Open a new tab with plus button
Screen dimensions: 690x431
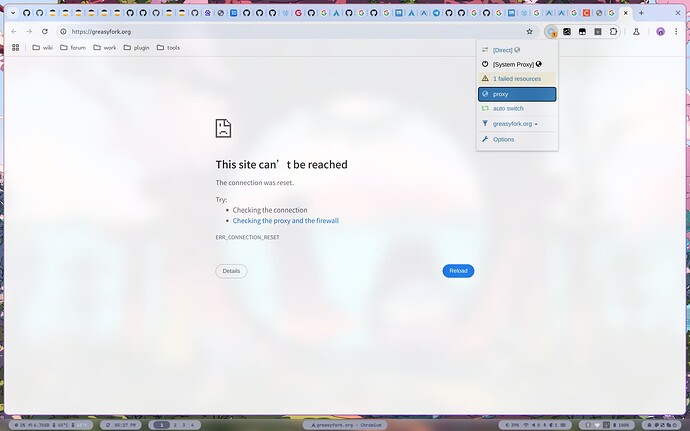(x=641, y=13)
